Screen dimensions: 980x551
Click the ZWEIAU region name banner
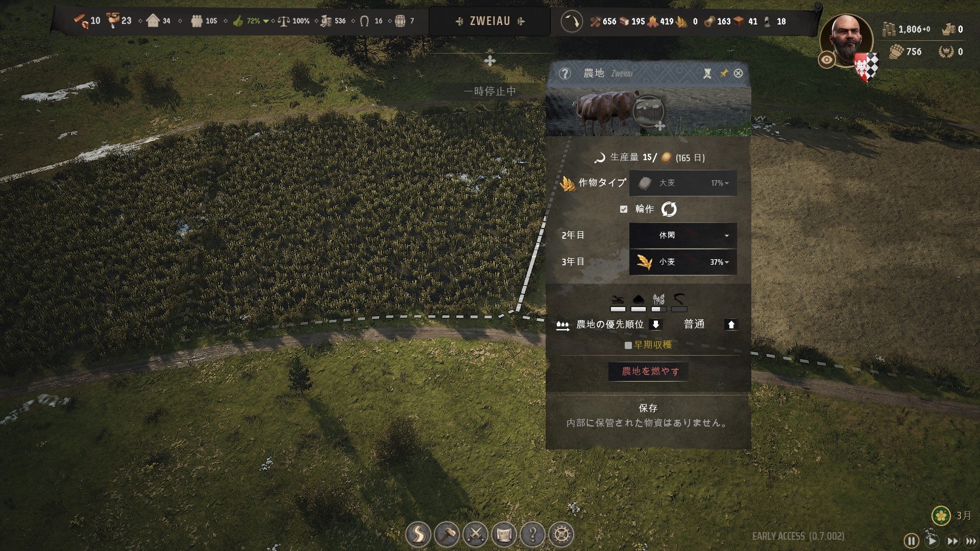(x=489, y=21)
